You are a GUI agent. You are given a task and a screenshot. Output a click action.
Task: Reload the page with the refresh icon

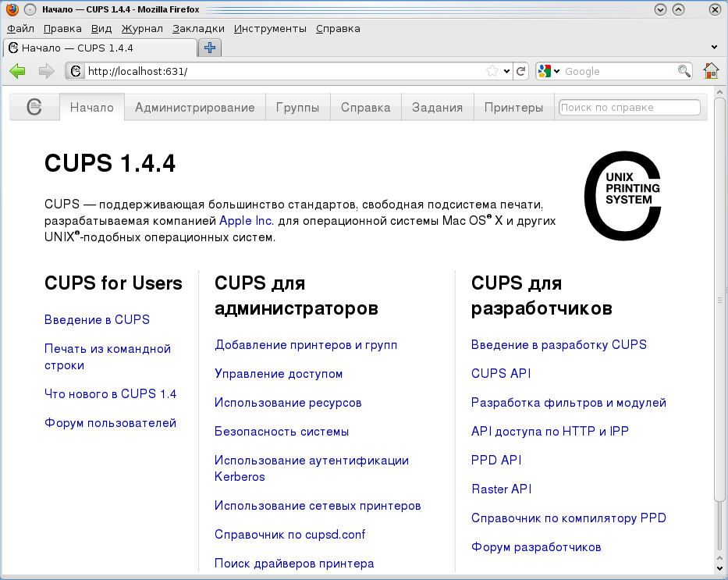521,71
